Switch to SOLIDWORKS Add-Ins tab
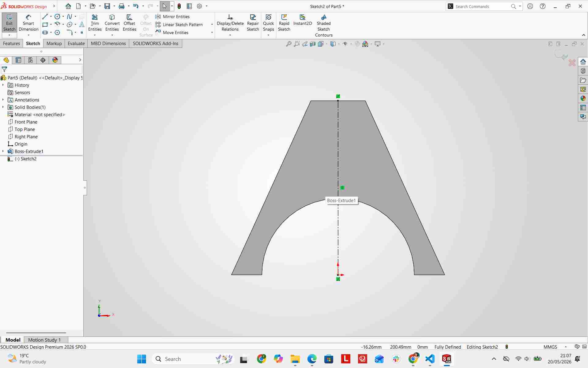The height and width of the screenshot is (368, 588). (156, 44)
